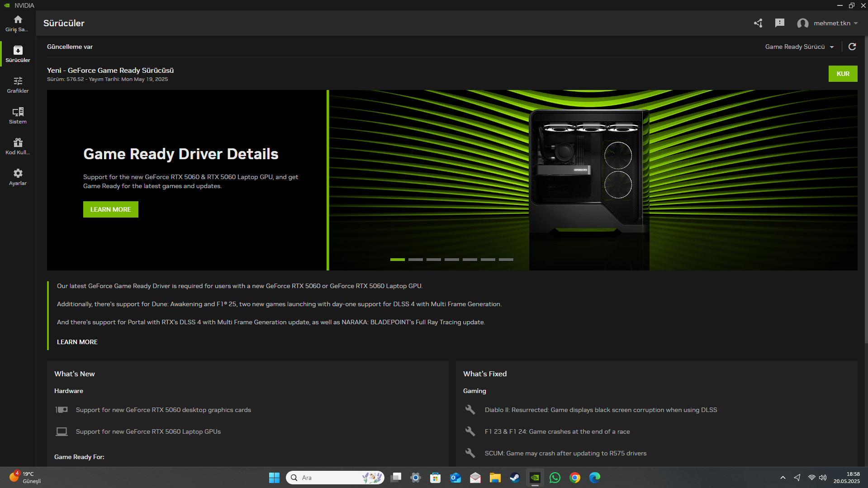
Task: Open the weather widget on taskbar
Action: (x=25, y=478)
